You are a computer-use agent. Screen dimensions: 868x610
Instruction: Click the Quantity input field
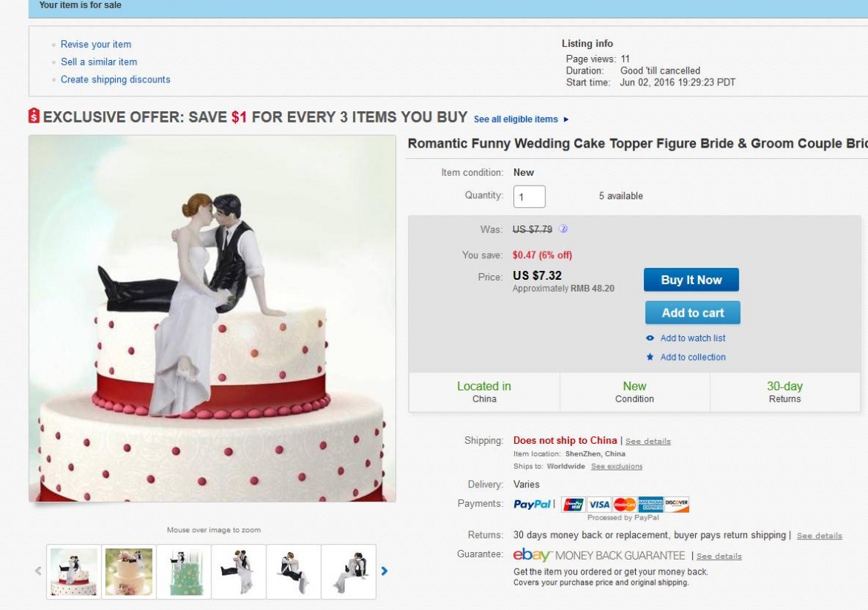529,197
